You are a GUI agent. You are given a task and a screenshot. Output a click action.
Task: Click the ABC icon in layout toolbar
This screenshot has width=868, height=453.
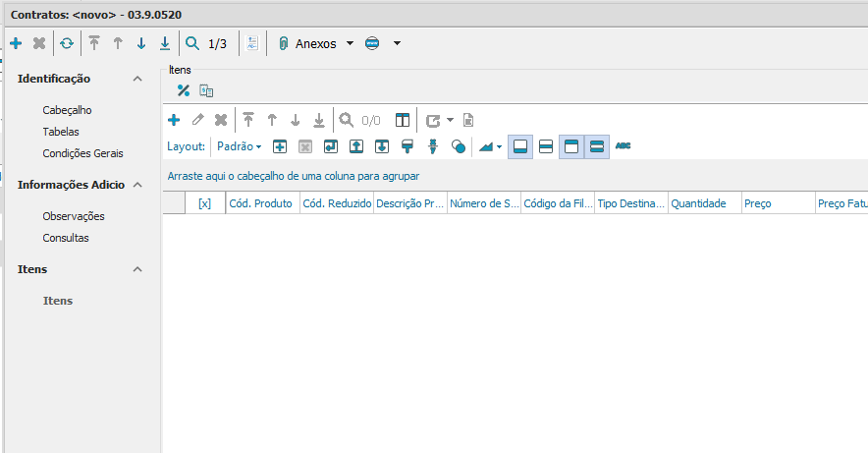point(623,146)
